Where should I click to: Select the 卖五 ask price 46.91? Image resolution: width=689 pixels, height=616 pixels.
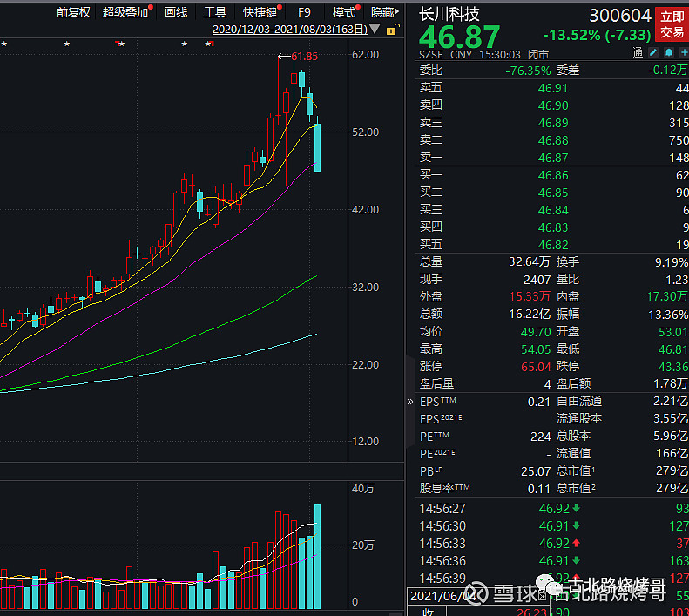tap(553, 88)
